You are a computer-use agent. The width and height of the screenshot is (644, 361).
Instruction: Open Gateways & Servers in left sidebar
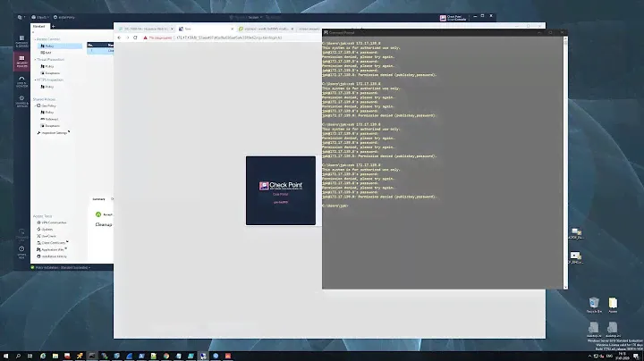pyautogui.click(x=20, y=42)
